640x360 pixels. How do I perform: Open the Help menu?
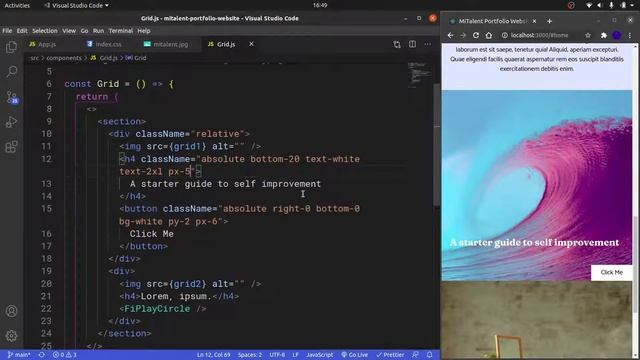(144, 31)
